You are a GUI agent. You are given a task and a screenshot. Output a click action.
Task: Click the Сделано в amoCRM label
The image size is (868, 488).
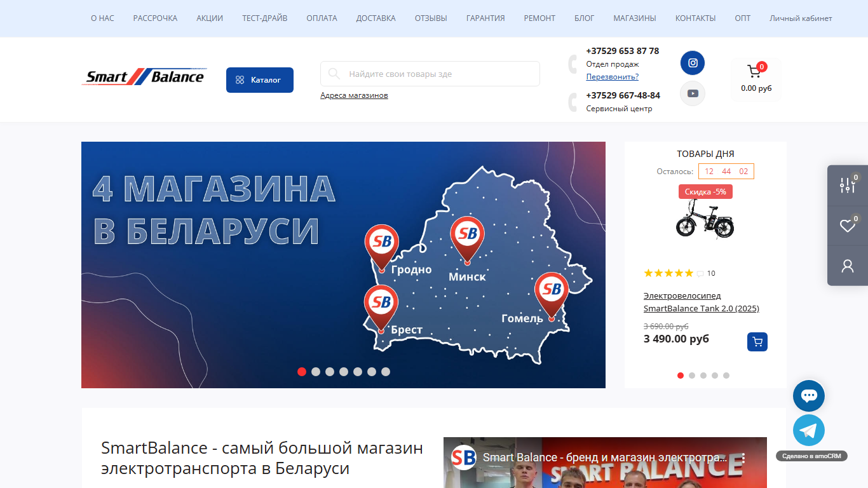click(811, 456)
